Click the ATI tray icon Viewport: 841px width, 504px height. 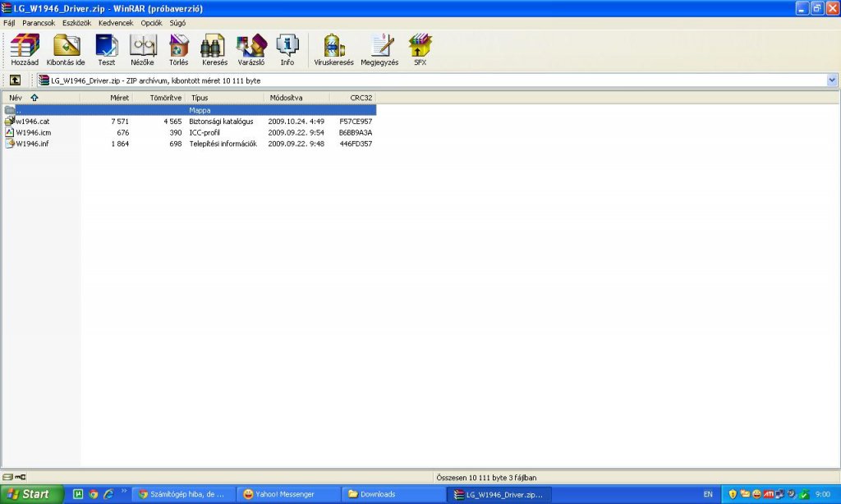768,494
